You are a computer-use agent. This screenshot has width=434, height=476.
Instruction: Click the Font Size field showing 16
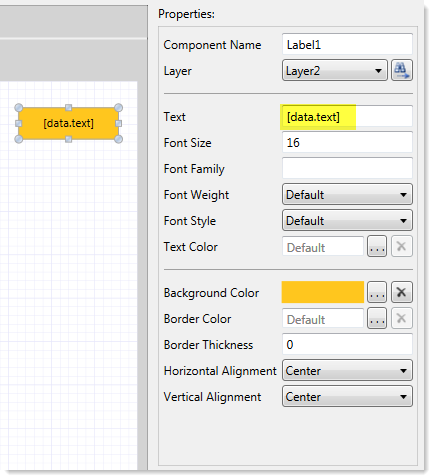(347, 142)
